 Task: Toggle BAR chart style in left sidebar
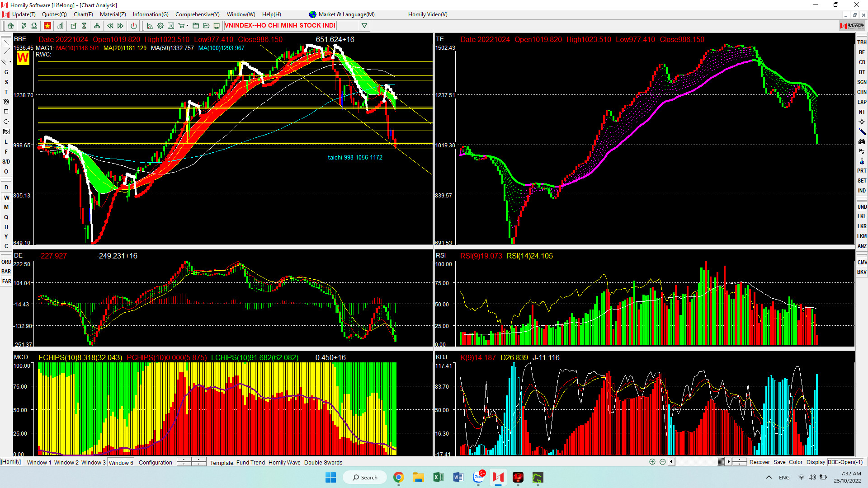click(6, 272)
